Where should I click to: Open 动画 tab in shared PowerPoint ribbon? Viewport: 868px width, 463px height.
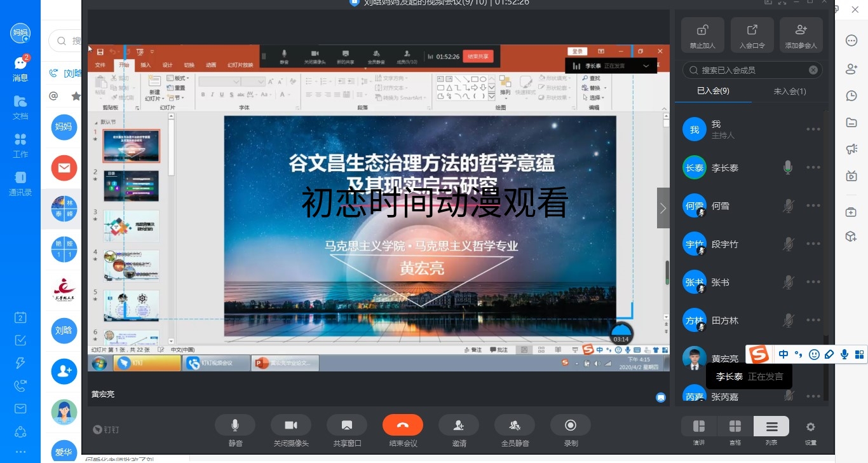point(210,65)
